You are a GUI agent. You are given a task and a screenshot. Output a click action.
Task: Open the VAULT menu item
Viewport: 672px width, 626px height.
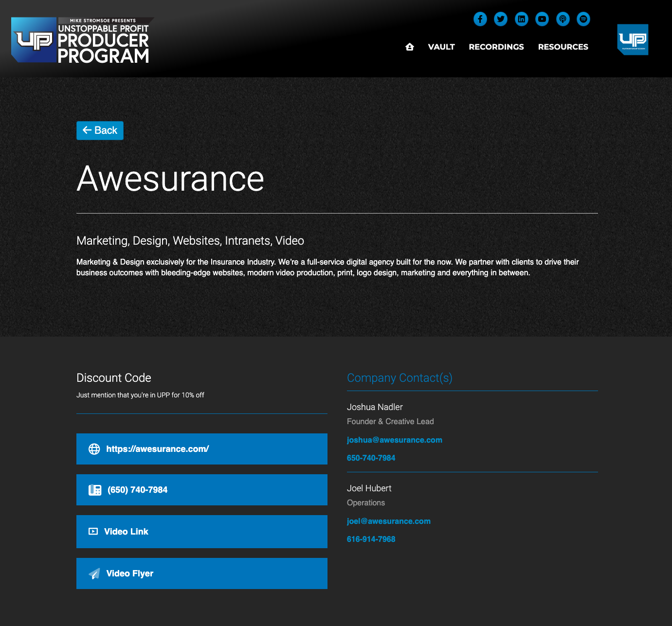[x=441, y=47]
